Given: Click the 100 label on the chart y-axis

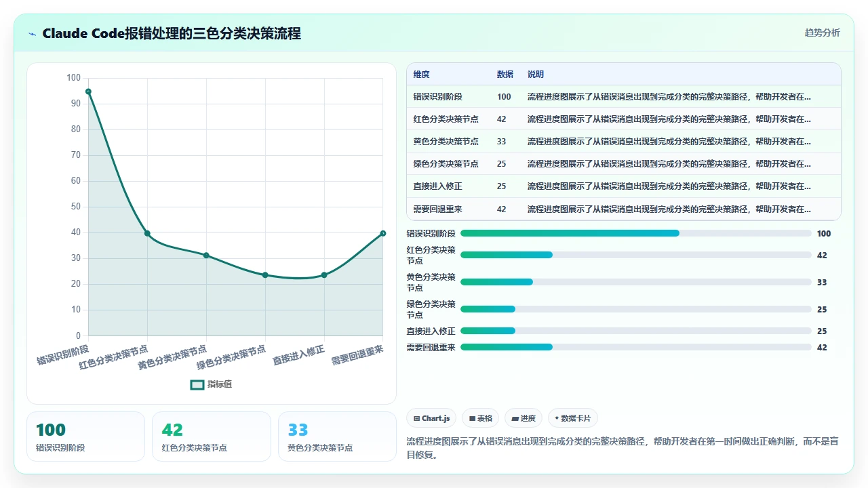Looking at the screenshot, I should click(73, 78).
